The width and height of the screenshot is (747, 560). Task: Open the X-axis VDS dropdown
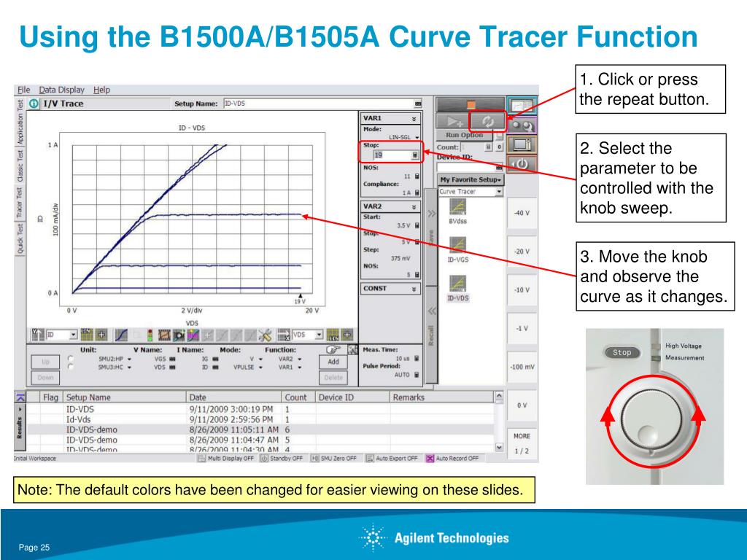pos(320,335)
